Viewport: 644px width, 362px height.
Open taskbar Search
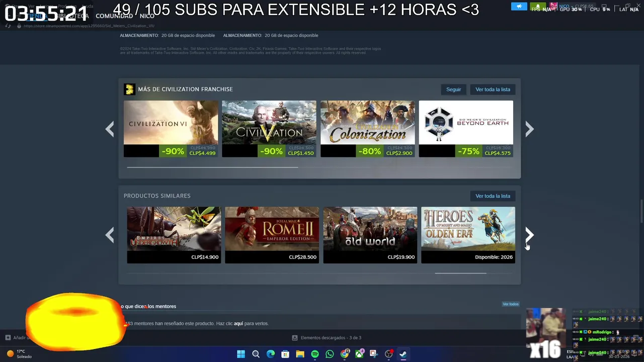point(256,354)
